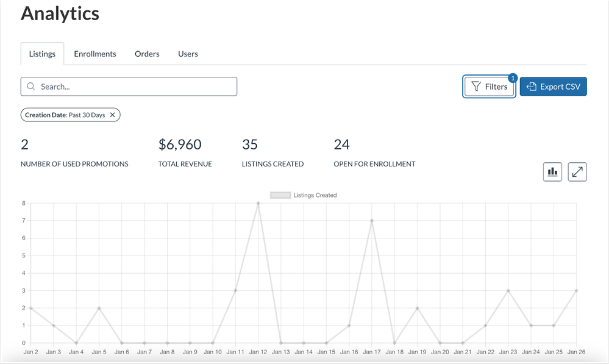Remove the Creation Date filter chip
This screenshot has height=364, width=609.
coord(112,115)
